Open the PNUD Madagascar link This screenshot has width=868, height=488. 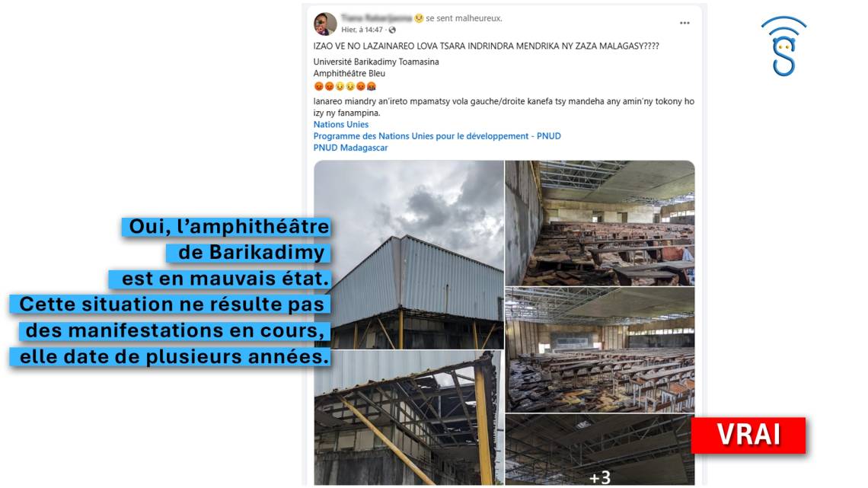click(350, 148)
